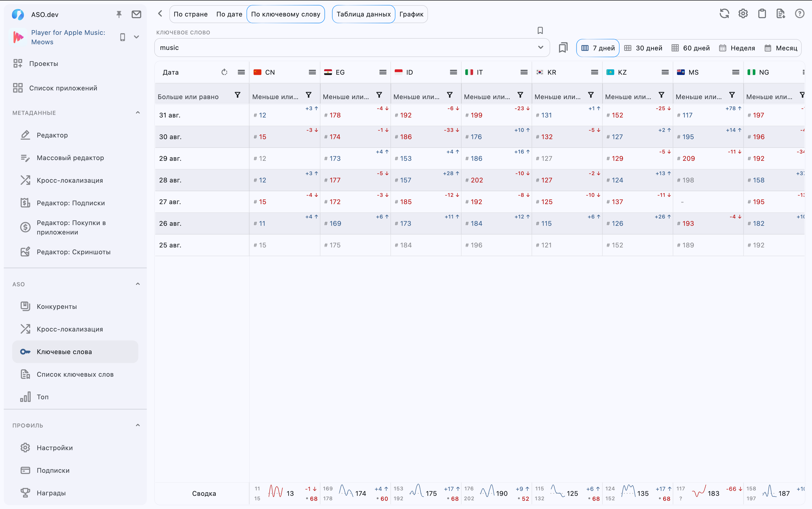Switch to График view
Screen dimensions: 812x509
point(411,14)
